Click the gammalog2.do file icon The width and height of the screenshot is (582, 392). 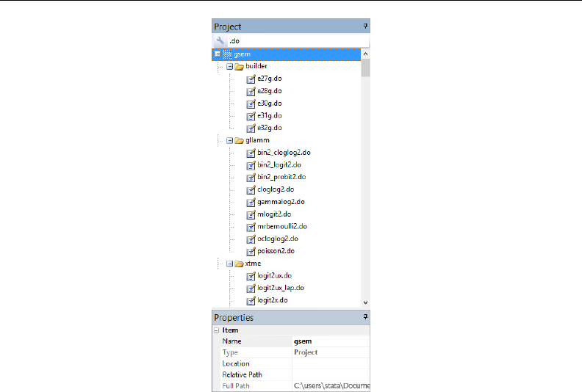(x=251, y=202)
